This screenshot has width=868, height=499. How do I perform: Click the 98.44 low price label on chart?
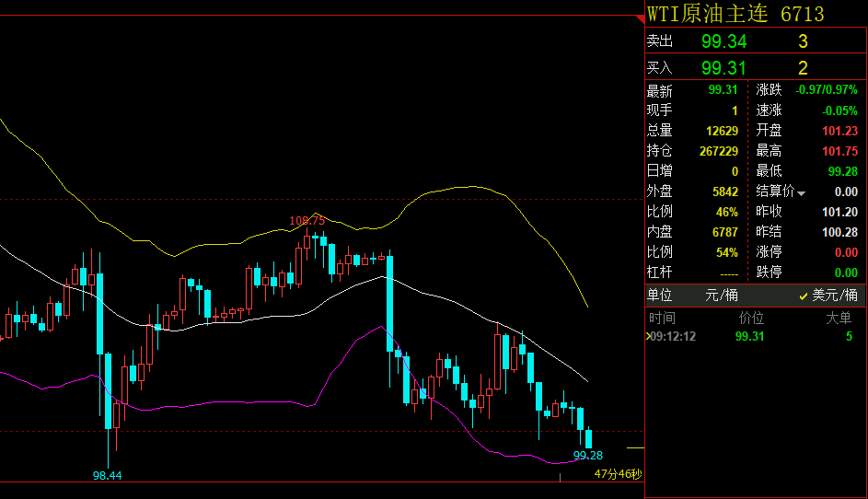(107, 475)
